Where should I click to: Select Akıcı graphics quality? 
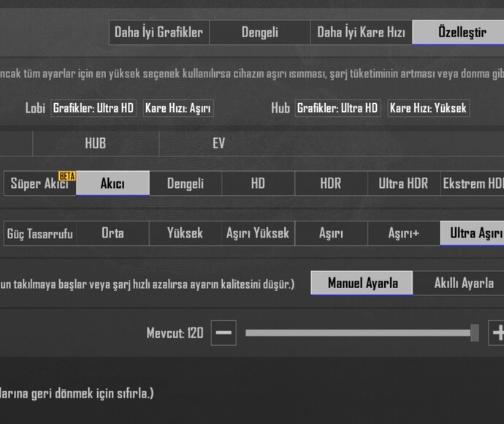pyautogui.click(x=112, y=183)
